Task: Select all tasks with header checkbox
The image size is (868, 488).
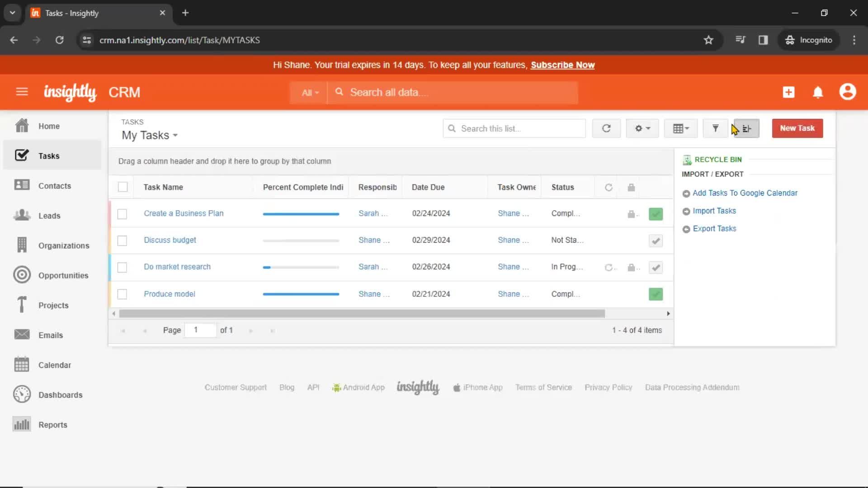Action: pos(123,187)
